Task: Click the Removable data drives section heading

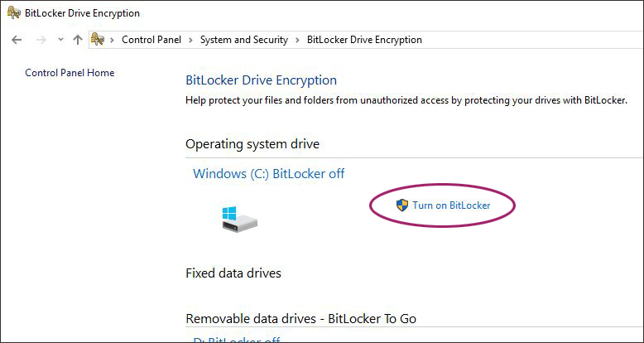Action: click(x=300, y=319)
